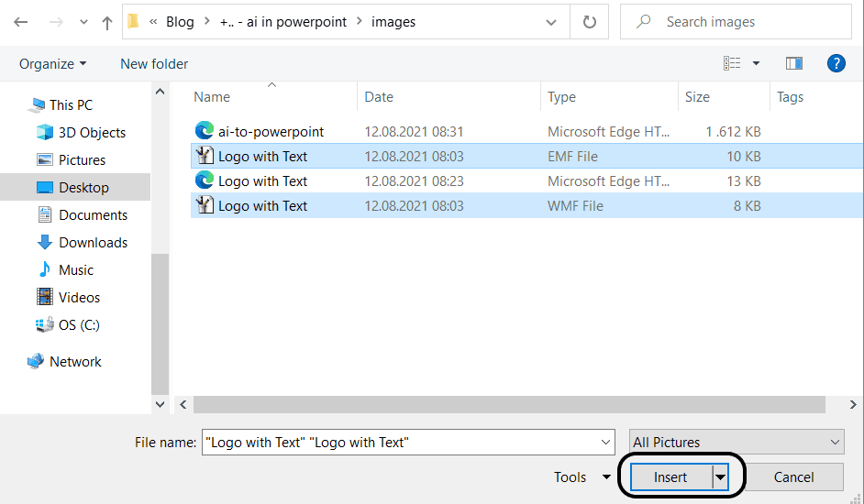Image resolution: width=864 pixels, height=504 pixels.
Task: Select Desktop in navigation pane
Action: 75,187
